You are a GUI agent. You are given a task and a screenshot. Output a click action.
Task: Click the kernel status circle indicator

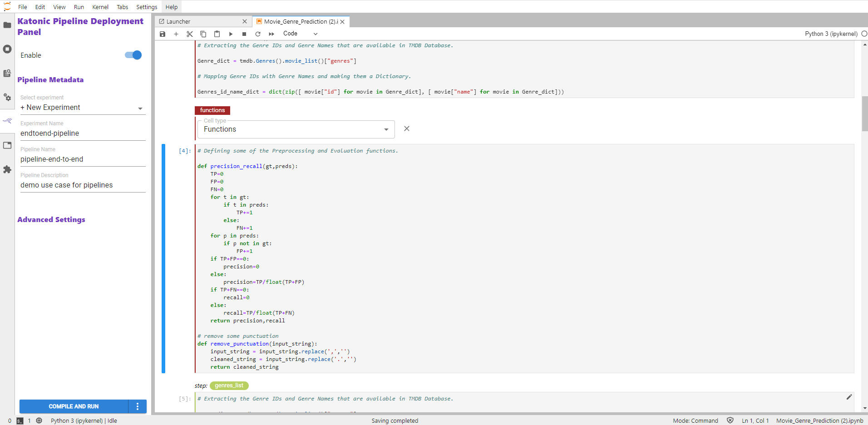864,34
